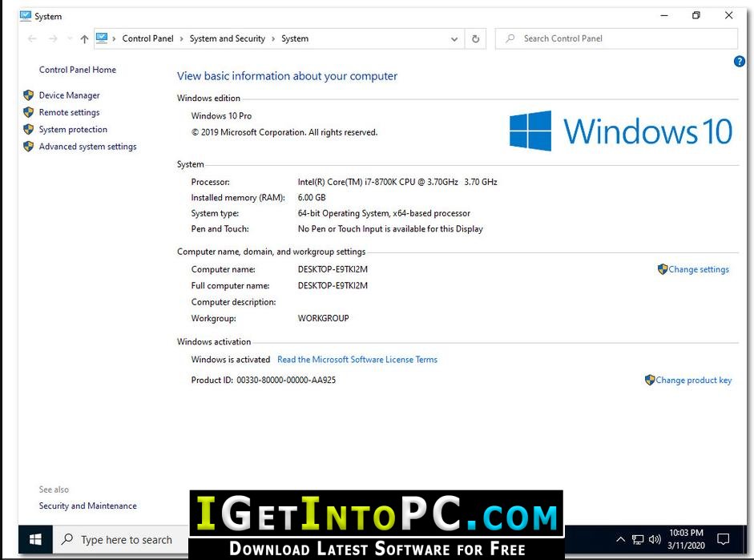The image size is (754, 560).
Task: Restore down the System window
Action: coord(696,15)
